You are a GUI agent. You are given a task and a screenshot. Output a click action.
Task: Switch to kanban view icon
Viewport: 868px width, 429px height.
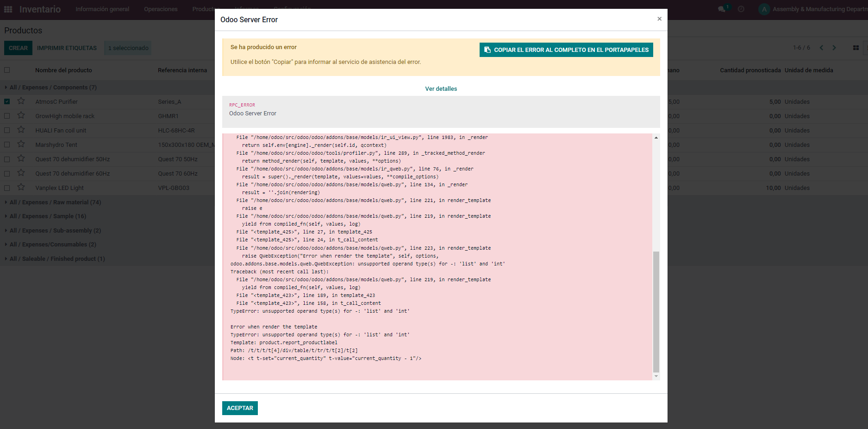[x=856, y=48]
